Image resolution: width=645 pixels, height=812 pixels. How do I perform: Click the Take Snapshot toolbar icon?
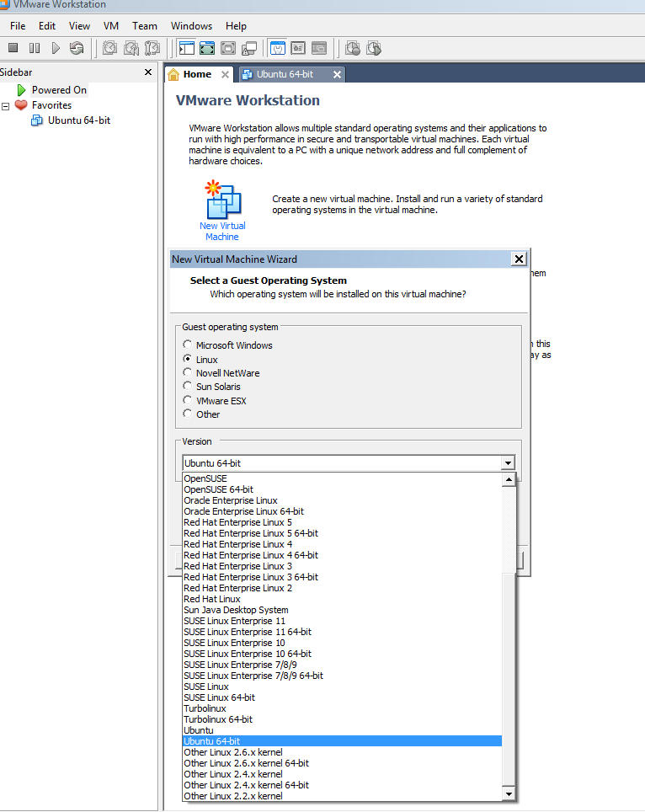tap(109, 48)
